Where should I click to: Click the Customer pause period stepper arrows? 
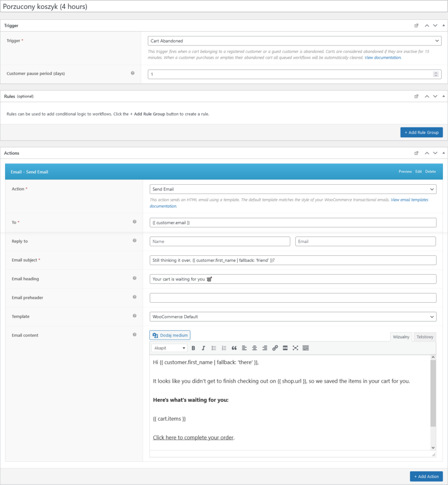pyautogui.click(x=436, y=74)
